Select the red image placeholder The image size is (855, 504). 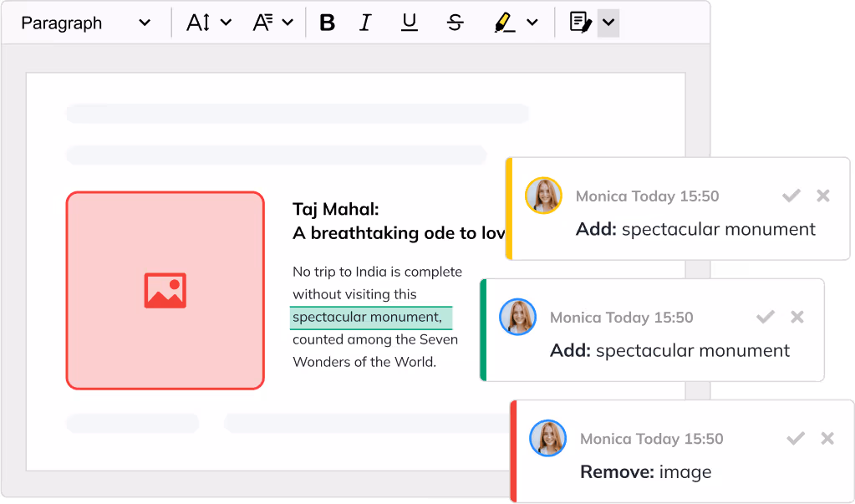pyautogui.click(x=165, y=290)
